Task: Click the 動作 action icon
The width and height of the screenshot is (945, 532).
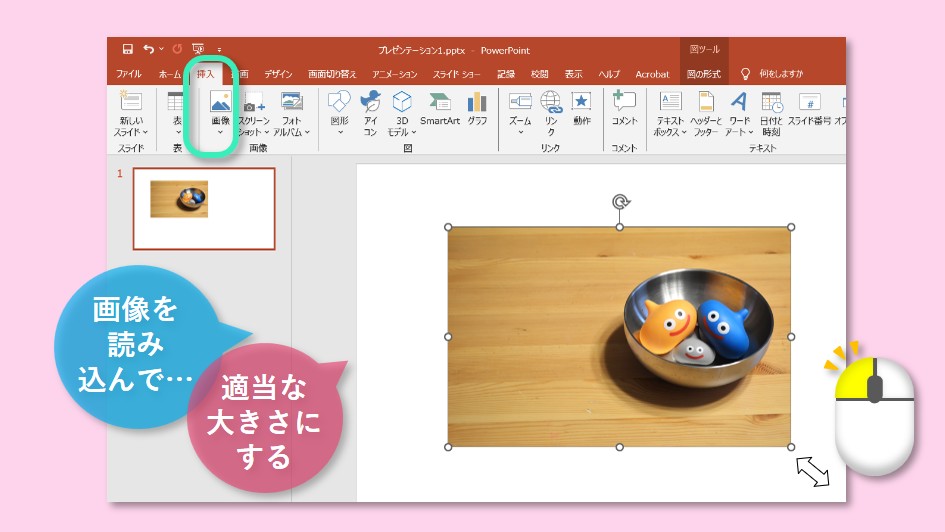Action: 582,102
